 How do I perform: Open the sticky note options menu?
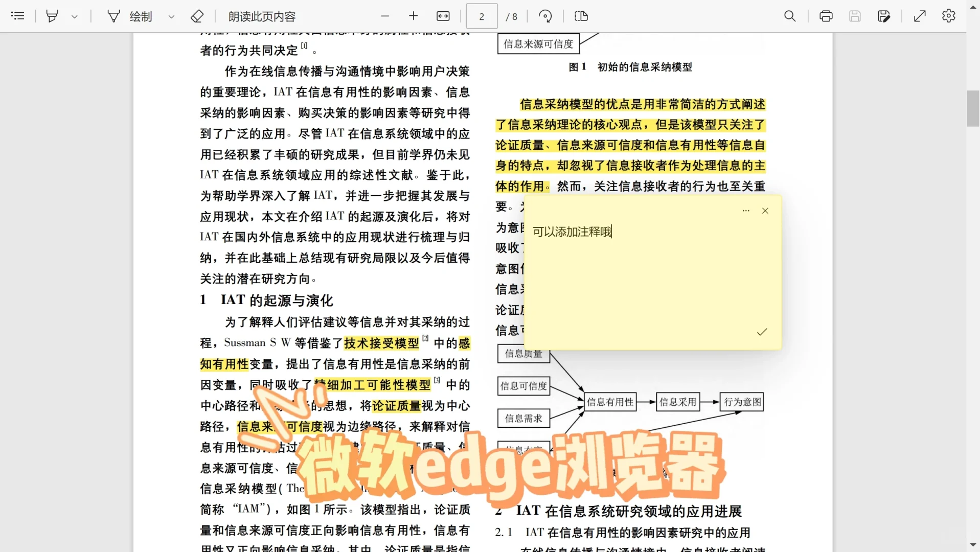(x=746, y=210)
